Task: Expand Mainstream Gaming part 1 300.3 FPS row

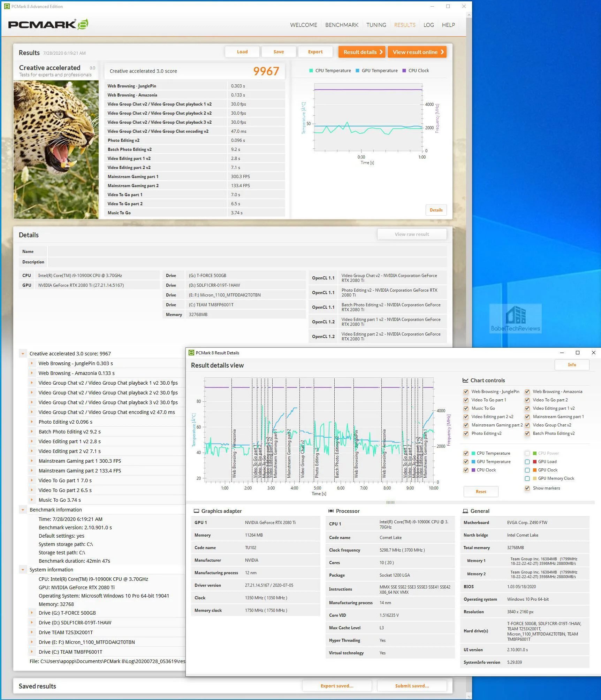Action: pos(32,461)
